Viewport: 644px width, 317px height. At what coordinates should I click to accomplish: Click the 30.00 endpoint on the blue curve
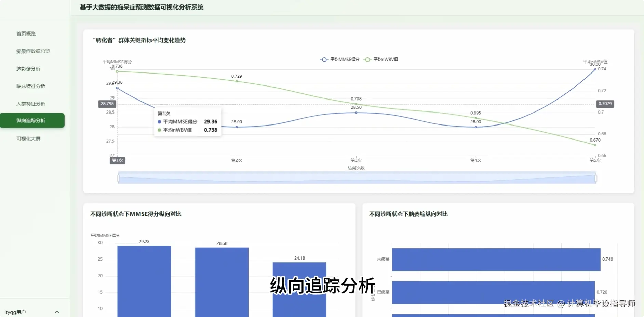pos(595,69)
